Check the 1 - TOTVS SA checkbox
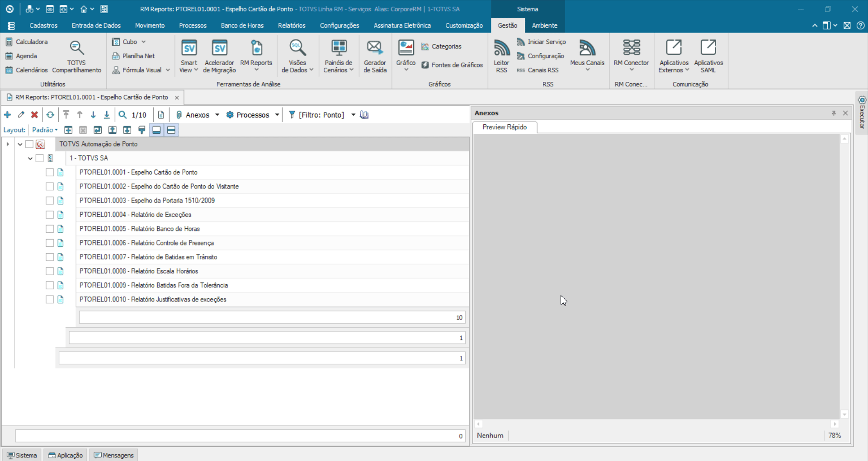 click(x=40, y=158)
